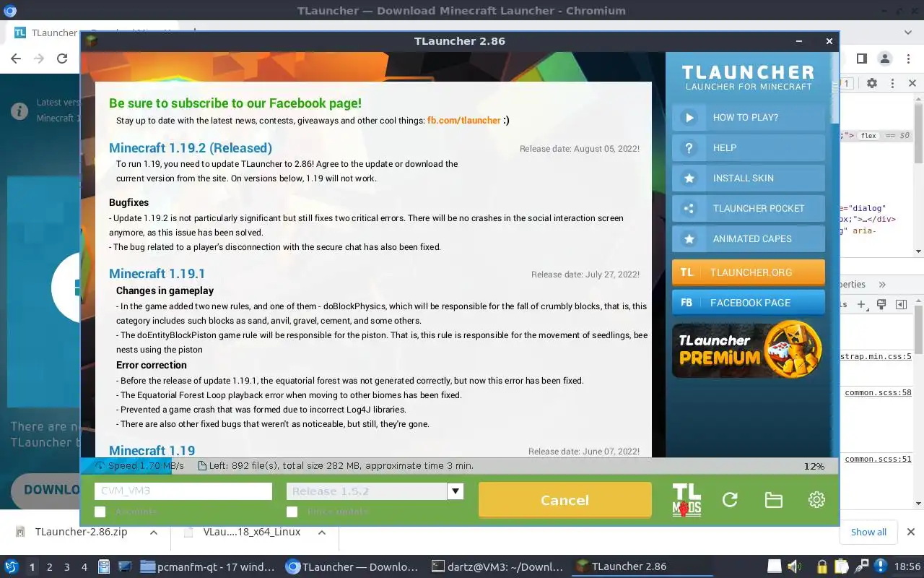
Task: Switch to pcmanfm-qt taskbar window
Action: coord(209,567)
